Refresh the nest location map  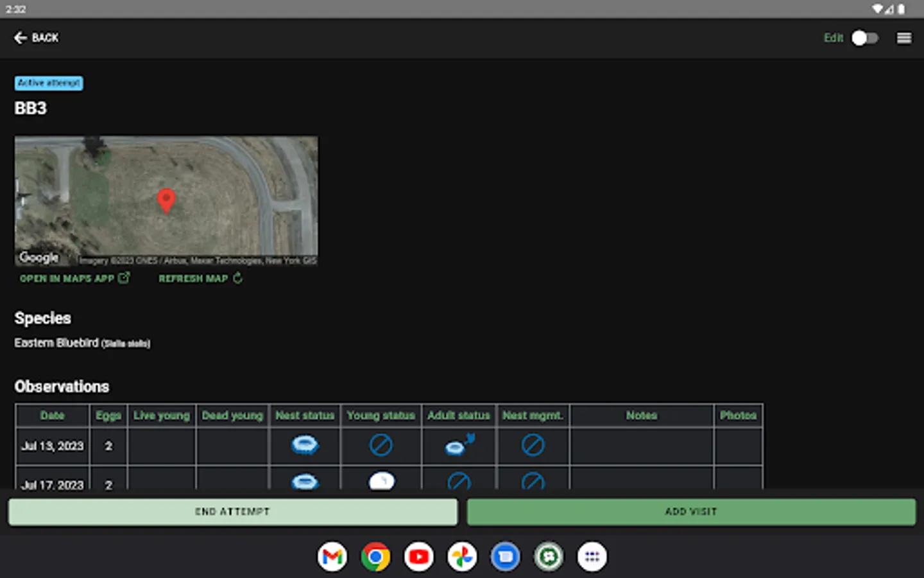pyautogui.click(x=200, y=278)
